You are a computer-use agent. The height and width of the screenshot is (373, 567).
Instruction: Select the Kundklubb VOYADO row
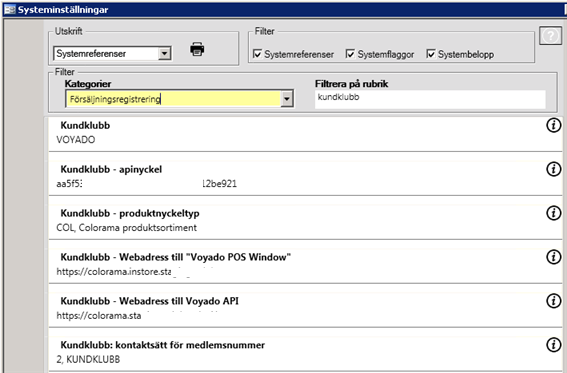[x=305, y=133]
